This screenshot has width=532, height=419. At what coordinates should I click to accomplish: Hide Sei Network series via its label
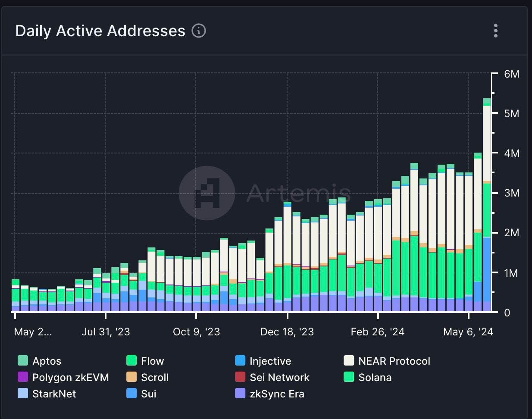tap(280, 377)
